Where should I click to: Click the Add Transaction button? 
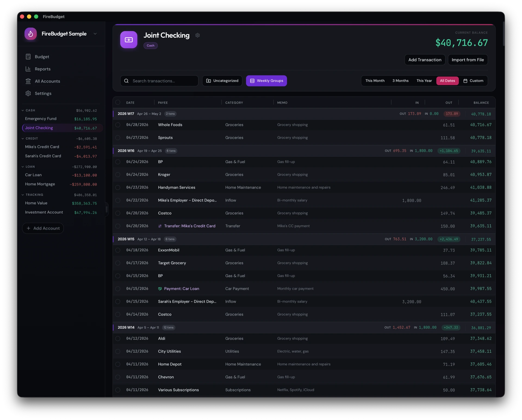click(425, 60)
